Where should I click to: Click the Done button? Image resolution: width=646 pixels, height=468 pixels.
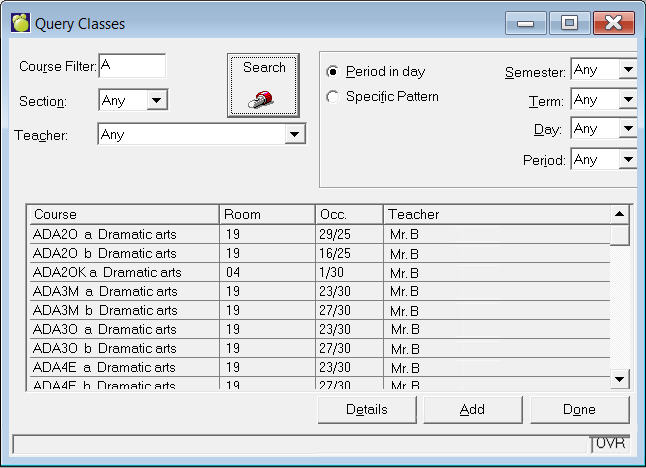point(579,409)
